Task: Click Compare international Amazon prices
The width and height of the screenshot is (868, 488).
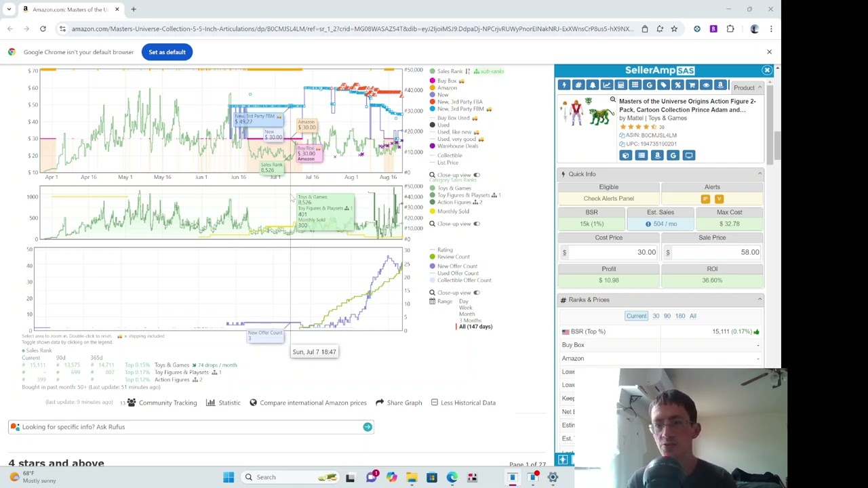Action: 308,403
